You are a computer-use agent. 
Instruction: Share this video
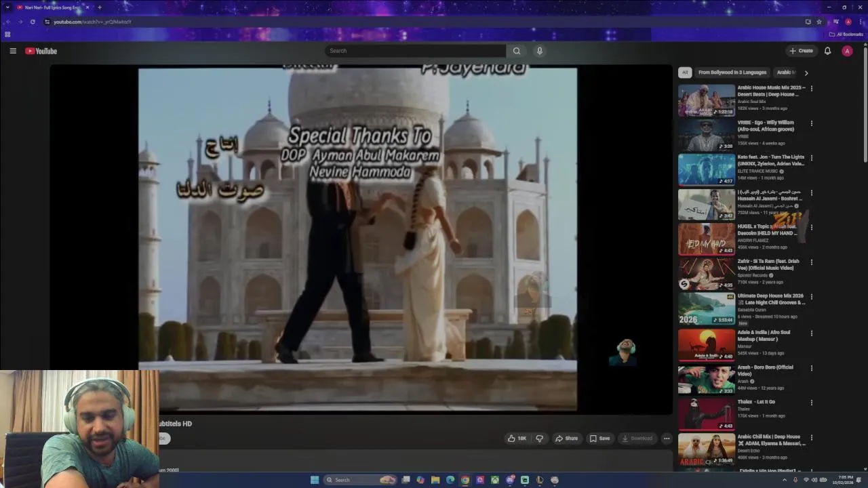pos(566,439)
